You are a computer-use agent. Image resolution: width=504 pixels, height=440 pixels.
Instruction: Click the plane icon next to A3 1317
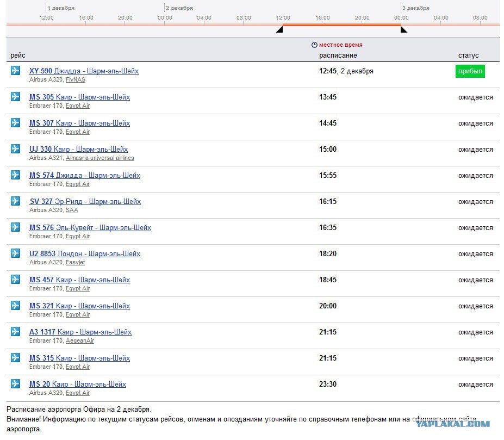coord(15,332)
